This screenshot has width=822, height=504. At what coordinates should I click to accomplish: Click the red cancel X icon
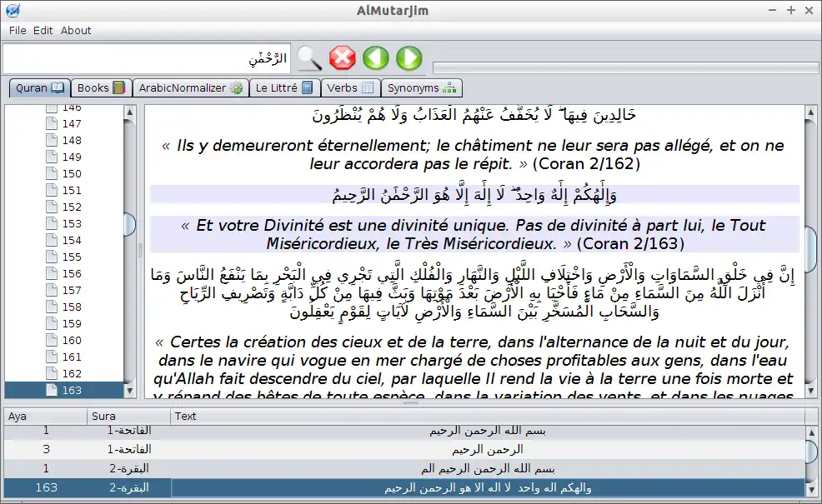[x=343, y=58]
